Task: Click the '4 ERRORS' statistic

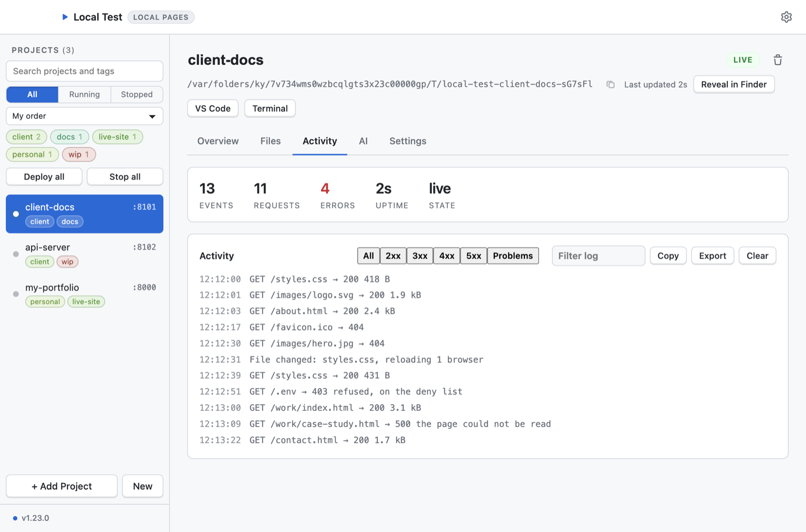Action: pyautogui.click(x=338, y=195)
